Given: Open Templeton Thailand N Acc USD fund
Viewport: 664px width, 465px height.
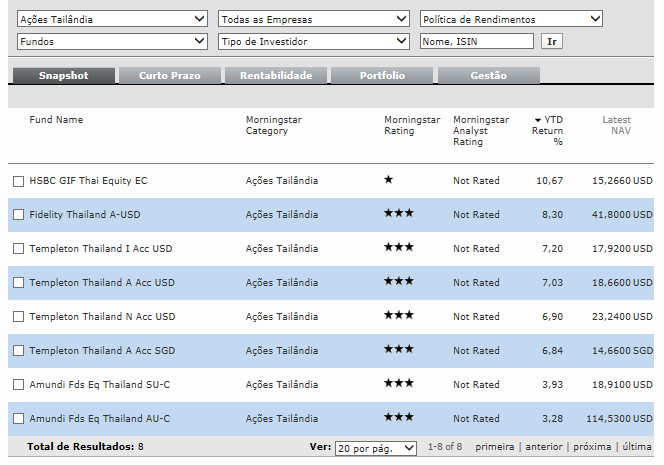Looking at the screenshot, I should click(x=102, y=316).
